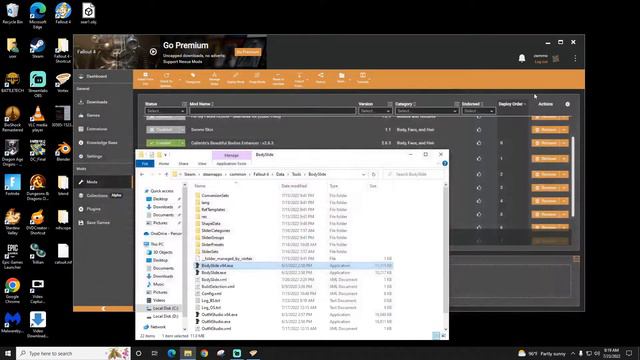
Task: Click the Go Premium button
Action: click(x=248, y=52)
